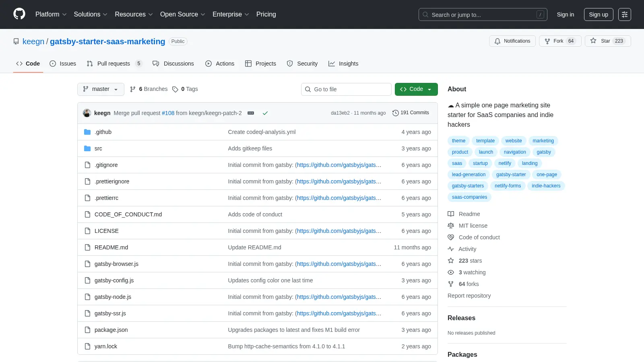Switch to the Actions tab
This screenshot has height=362, width=644.
220,64
